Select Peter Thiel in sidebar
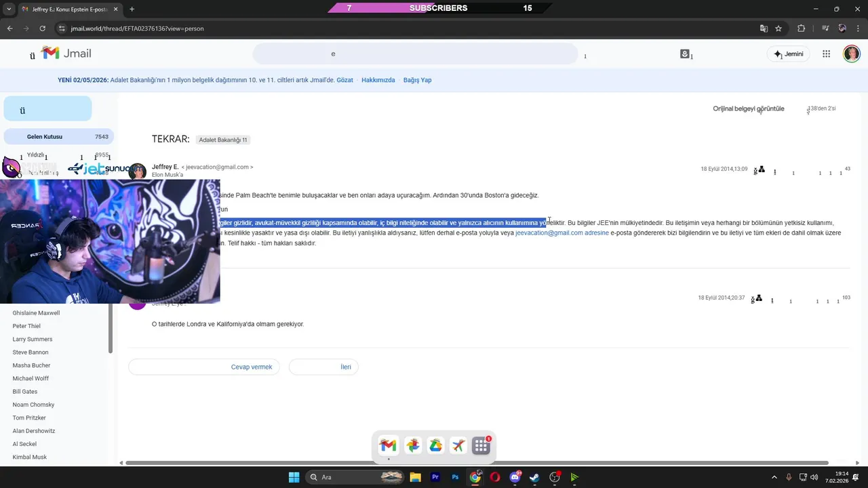This screenshot has width=868, height=488. pyautogui.click(x=26, y=326)
